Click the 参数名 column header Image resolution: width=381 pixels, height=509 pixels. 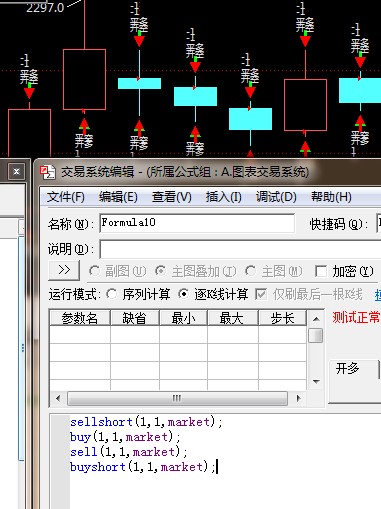(80, 318)
